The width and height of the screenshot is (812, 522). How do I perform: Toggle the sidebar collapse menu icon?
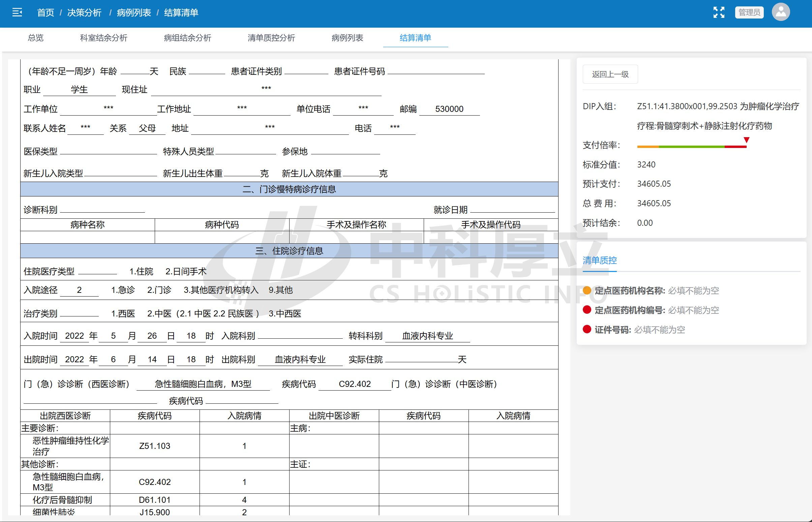tap(17, 12)
